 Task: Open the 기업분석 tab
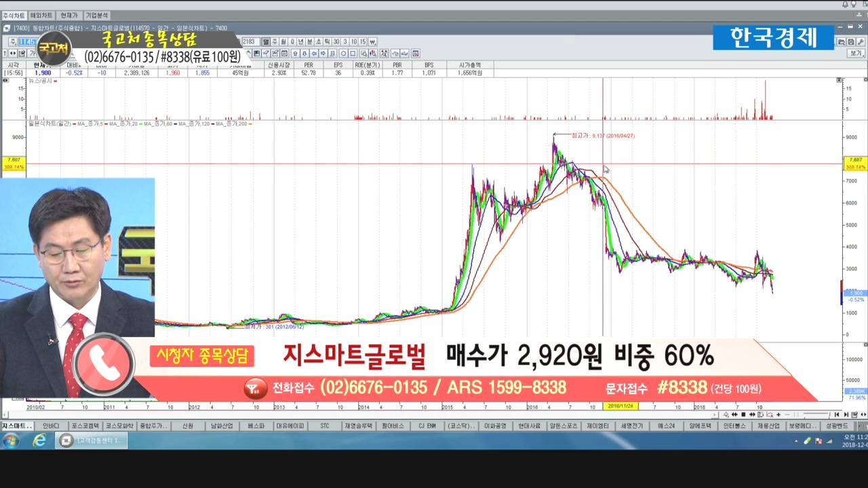(x=97, y=15)
